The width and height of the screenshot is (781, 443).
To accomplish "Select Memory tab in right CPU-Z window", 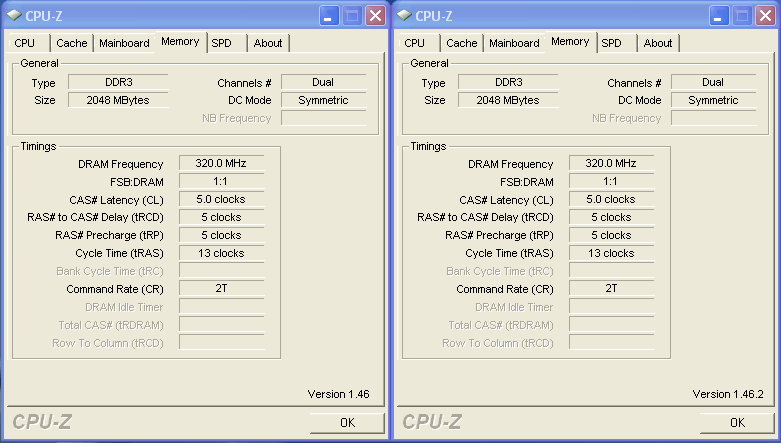I will [570, 42].
